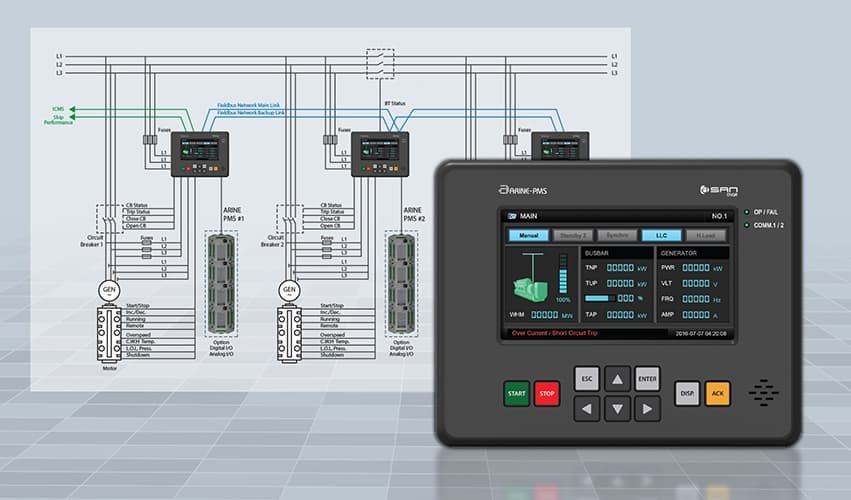Click the GENERATOR section header
This screenshot has height=500, width=851.
click(x=678, y=253)
